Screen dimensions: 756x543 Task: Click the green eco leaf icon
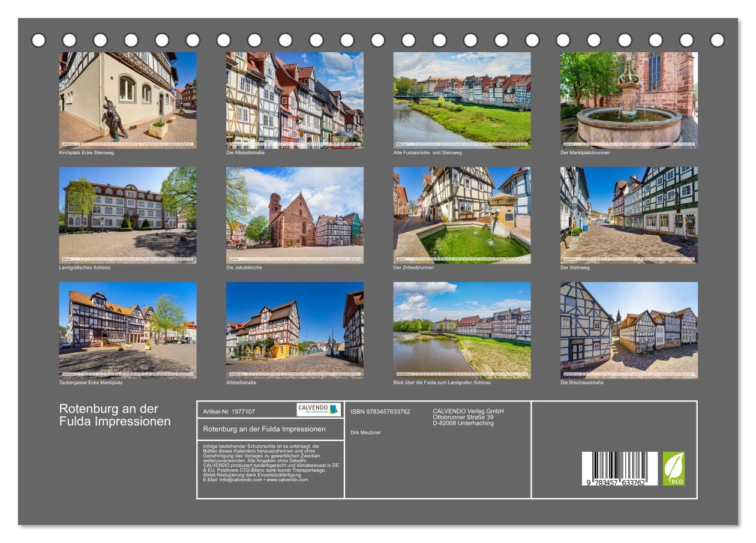[673, 469]
